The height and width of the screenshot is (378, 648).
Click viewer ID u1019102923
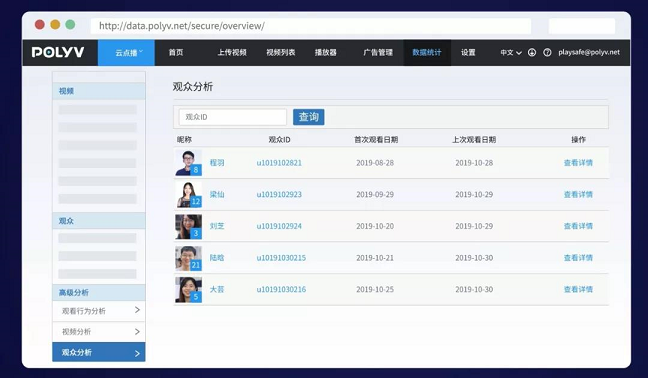279,195
